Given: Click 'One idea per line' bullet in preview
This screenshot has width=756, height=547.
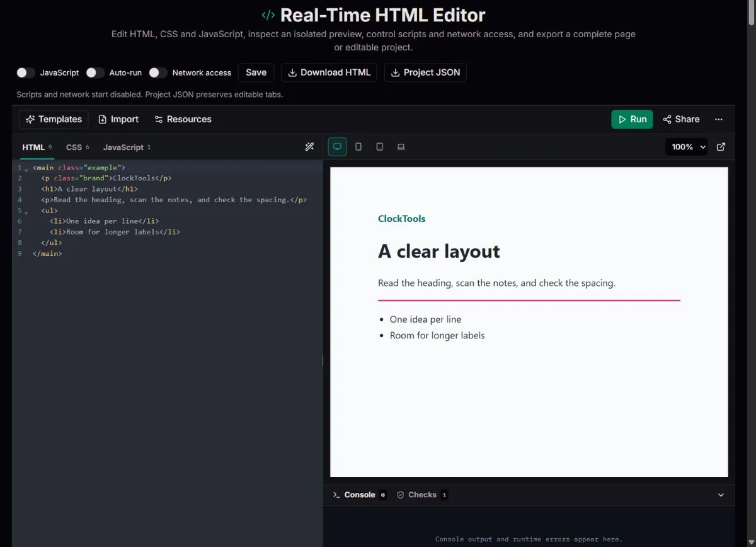Looking at the screenshot, I should (425, 320).
